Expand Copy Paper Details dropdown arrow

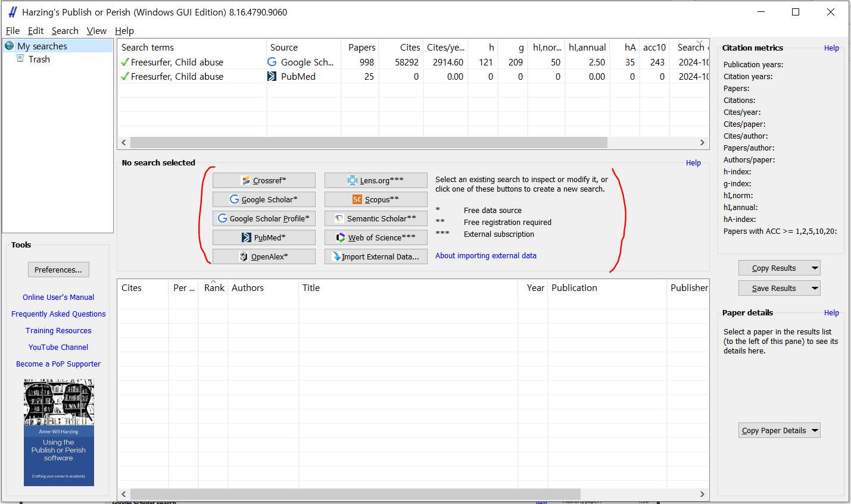815,430
